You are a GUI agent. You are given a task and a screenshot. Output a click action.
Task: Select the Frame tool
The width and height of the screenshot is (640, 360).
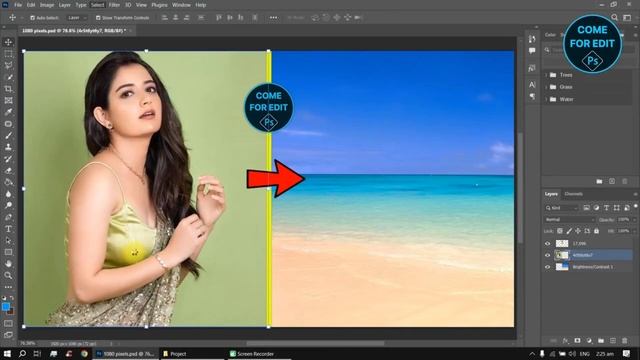[x=8, y=100]
